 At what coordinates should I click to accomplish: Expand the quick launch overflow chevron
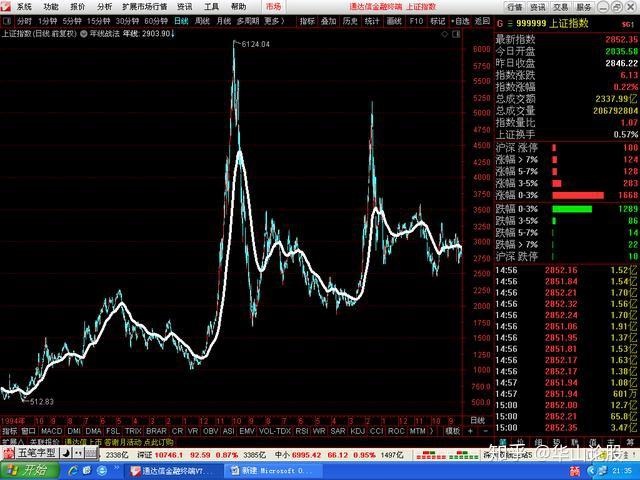tap(117, 468)
